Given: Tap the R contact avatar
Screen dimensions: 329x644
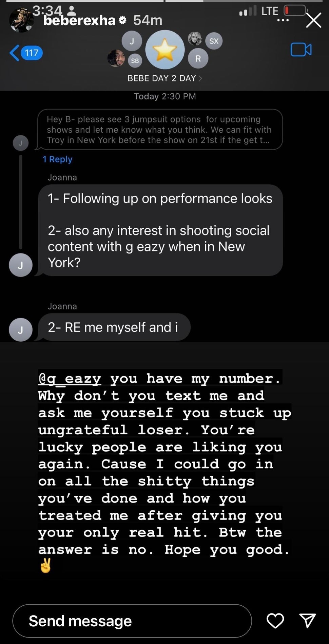Looking at the screenshot, I should coord(198,58).
